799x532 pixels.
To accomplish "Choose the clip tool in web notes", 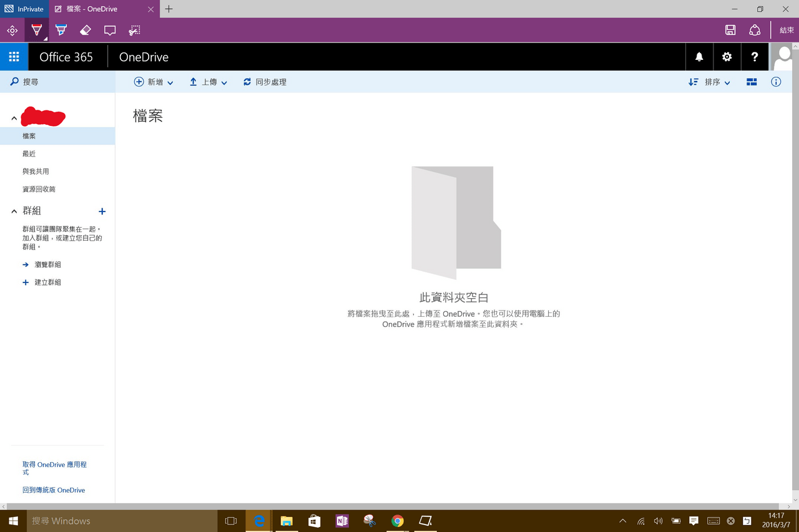I will pos(134,30).
